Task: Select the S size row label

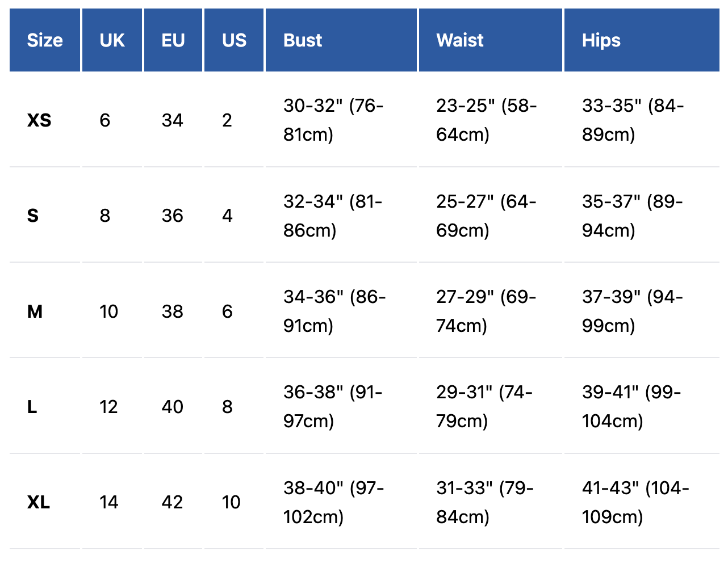Action: tap(33, 216)
